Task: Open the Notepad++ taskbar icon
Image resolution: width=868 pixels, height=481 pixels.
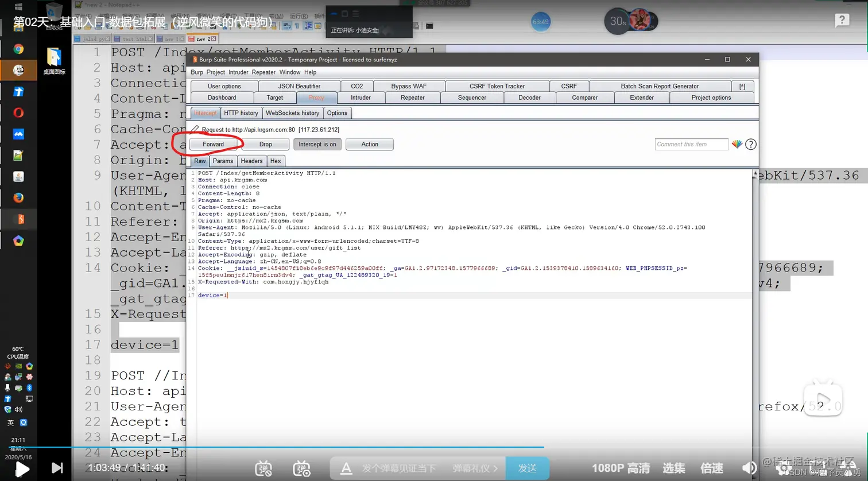Action: click(18, 155)
